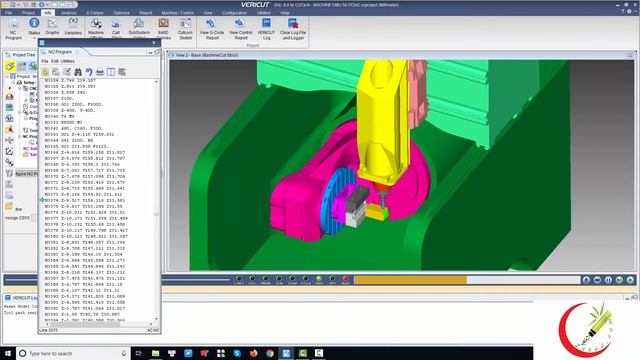Switch to the Configuration ribbon tab

[x=235, y=13]
